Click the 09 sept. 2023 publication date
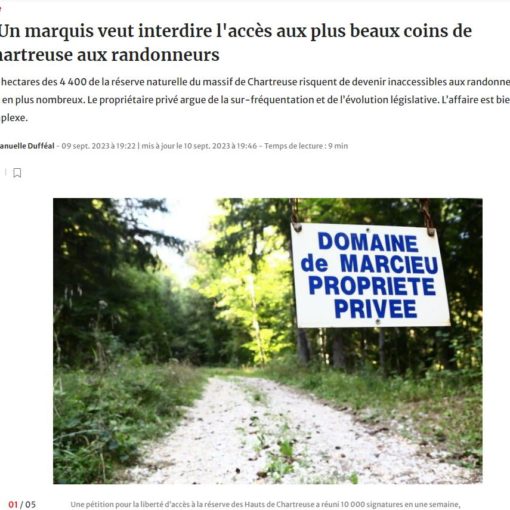The width and height of the screenshot is (510, 510). (99, 146)
